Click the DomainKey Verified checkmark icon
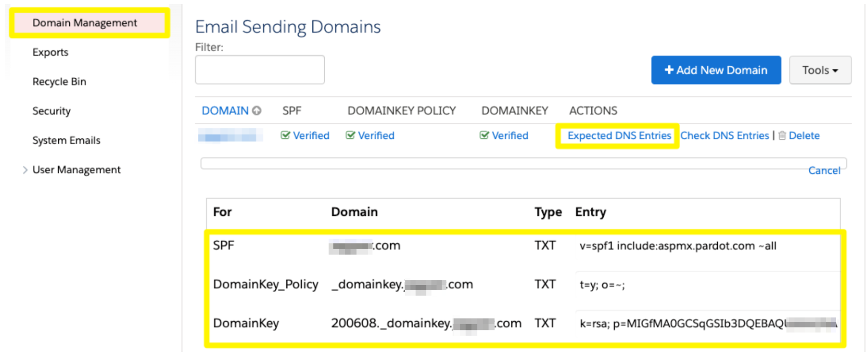 (484, 136)
